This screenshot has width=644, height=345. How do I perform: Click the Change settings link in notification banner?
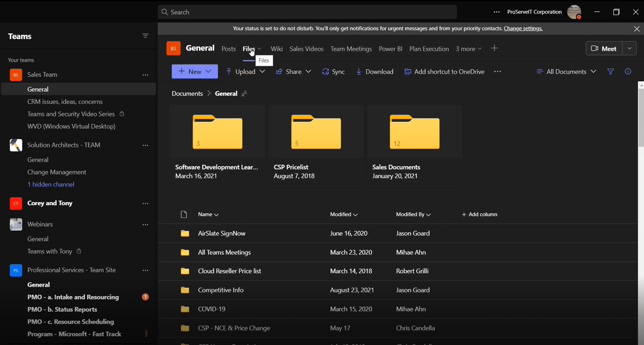coord(523,28)
